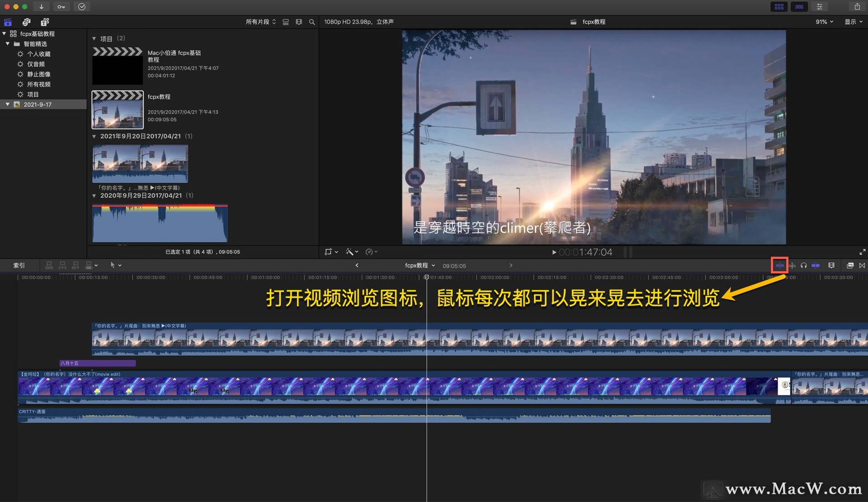Open the transitions browser bowtie icon
The width and height of the screenshot is (868, 502).
862,265
